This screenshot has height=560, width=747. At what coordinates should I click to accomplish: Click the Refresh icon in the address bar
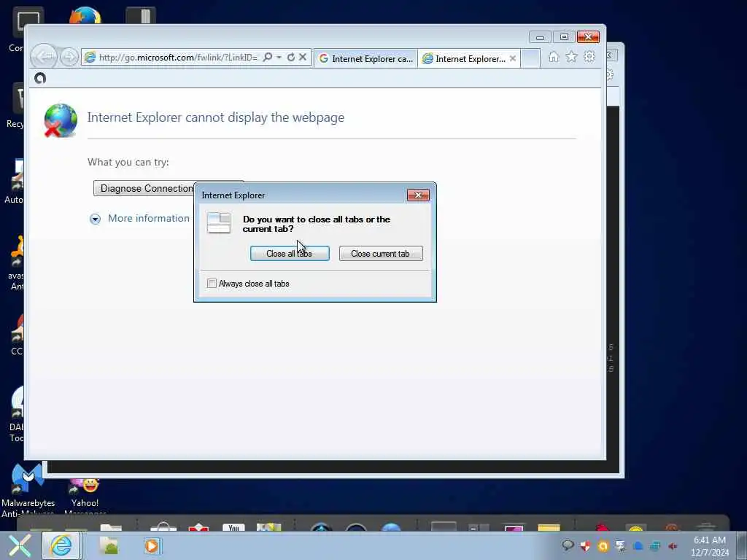[x=290, y=57]
